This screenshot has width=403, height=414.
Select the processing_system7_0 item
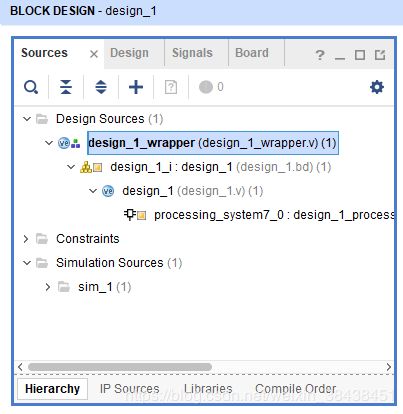coord(259,215)
